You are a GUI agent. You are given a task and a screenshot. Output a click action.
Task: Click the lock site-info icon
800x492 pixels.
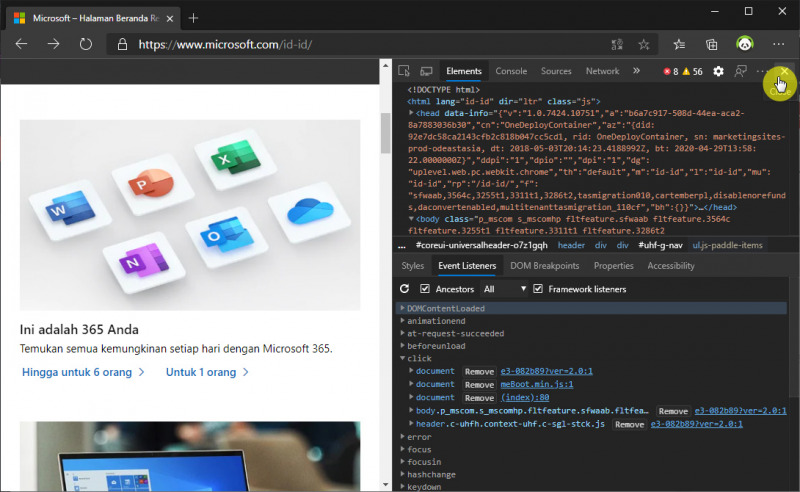point(122,44)
